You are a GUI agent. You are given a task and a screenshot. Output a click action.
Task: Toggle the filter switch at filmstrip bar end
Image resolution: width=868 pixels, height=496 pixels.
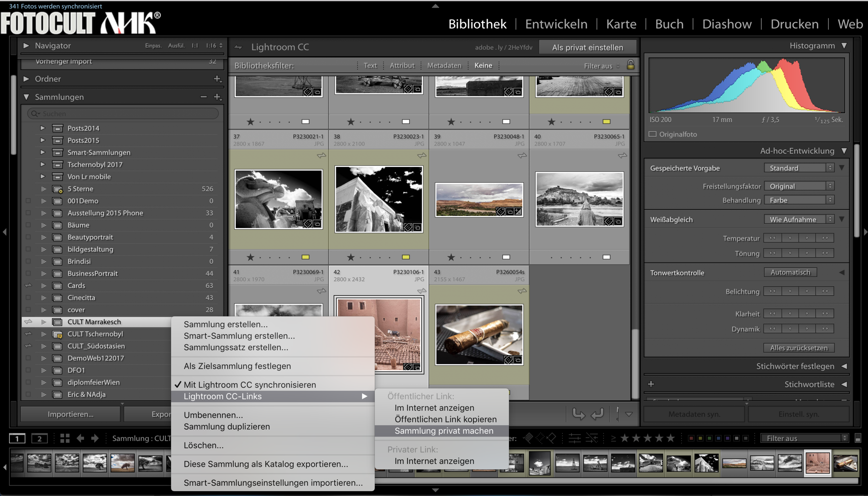[858, 438]
